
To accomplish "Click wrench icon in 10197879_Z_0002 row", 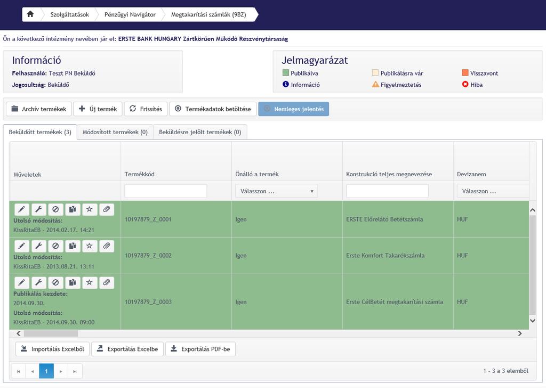I will pyautogui.click(x=38, y=246).
